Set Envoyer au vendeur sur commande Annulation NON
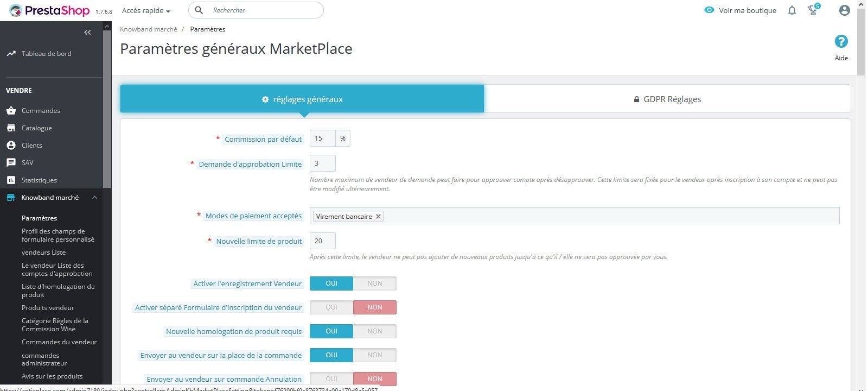The height and width of the screenshot is (391, 868). click(x=375, y=379)
